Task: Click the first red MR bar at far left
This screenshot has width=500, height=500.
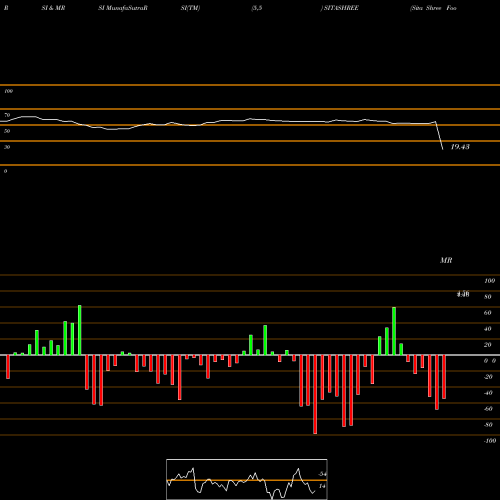Action: point(8,367)
